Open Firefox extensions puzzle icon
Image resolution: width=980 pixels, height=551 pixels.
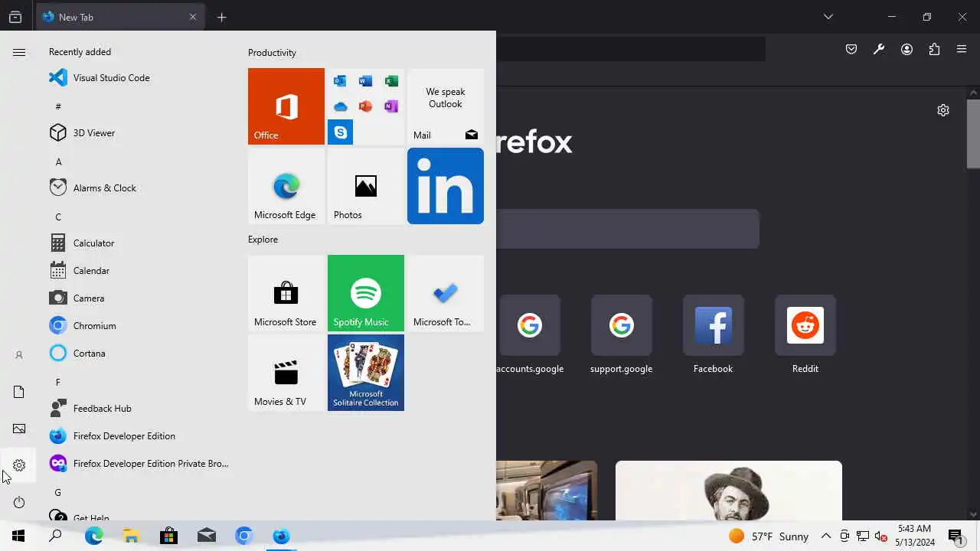tap(934, 49)
